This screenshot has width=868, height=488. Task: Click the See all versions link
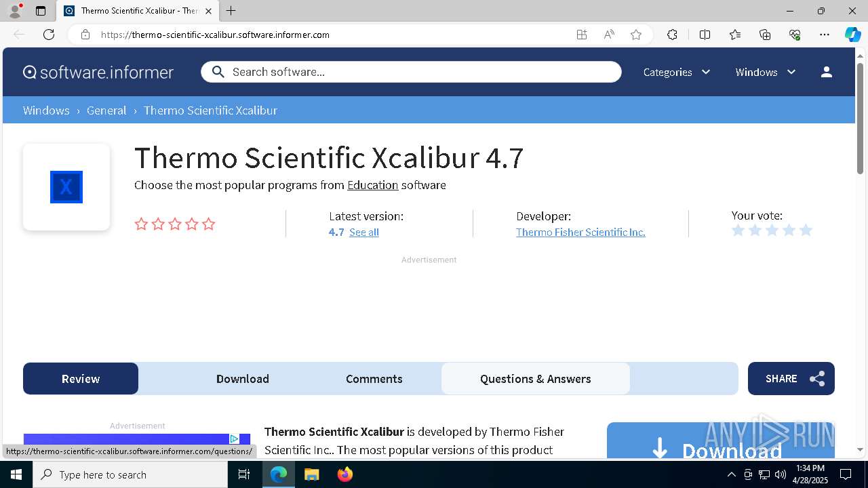coord(364,232)
